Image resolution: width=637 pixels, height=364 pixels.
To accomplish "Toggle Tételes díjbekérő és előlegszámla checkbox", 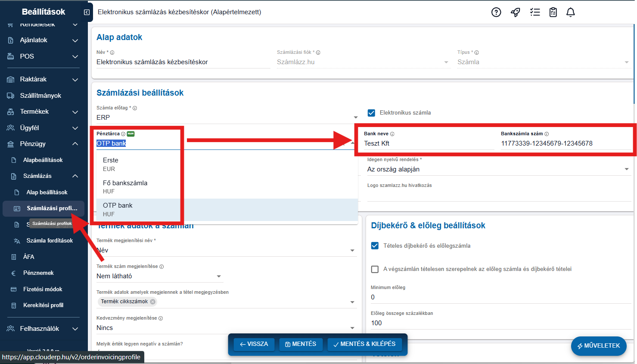I will pos(375,246).
